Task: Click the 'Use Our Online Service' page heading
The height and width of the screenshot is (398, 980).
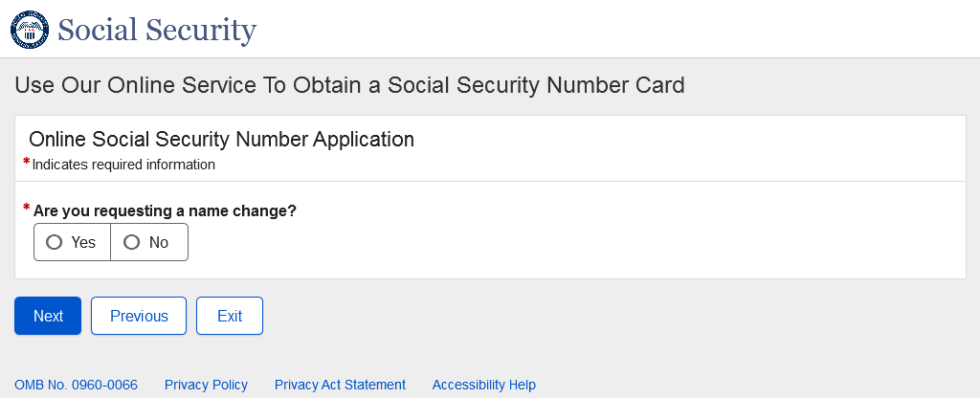Action: 349,85
